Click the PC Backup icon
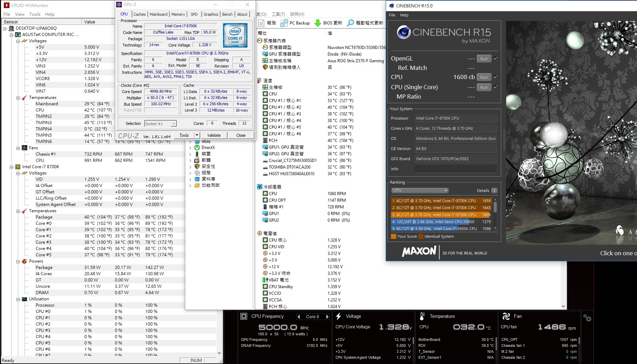637x364 pixels. [x=284, y=23]
